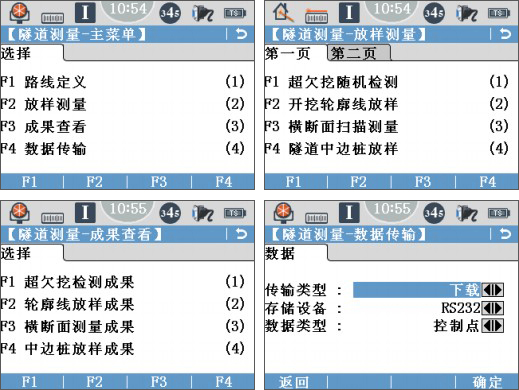
Task: Click the highlighted 下载 value field
Action: [x=417, y=290]
